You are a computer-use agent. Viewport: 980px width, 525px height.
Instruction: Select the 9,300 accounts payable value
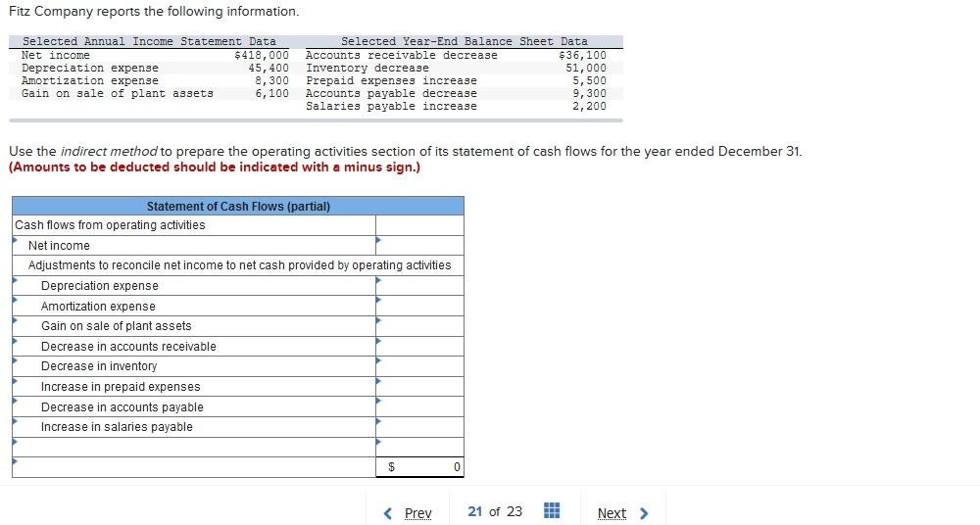(x=589, y=93)
